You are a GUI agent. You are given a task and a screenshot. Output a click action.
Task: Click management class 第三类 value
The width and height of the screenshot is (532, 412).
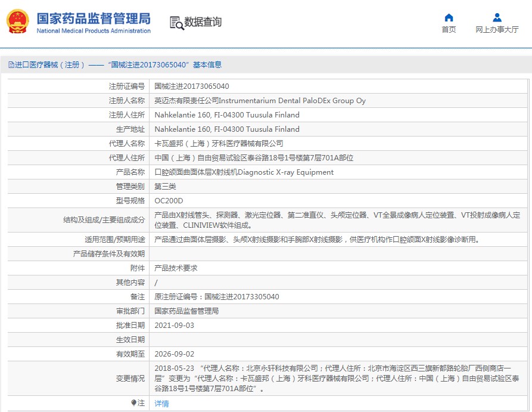point(165,187)
